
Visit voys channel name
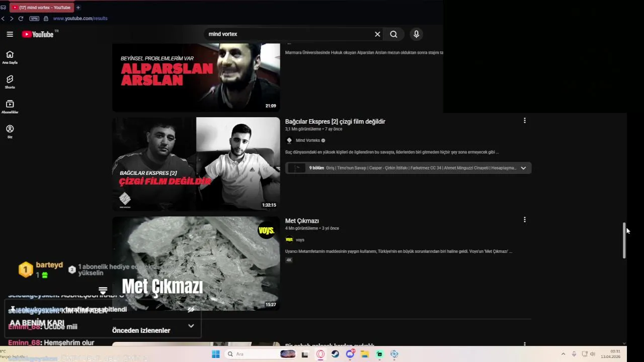(300, 240)
